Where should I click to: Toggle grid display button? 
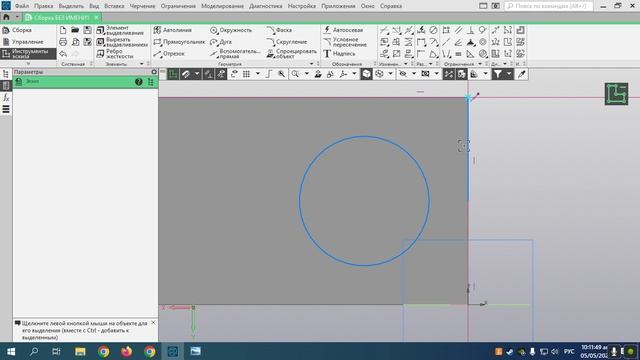[246, 74]
